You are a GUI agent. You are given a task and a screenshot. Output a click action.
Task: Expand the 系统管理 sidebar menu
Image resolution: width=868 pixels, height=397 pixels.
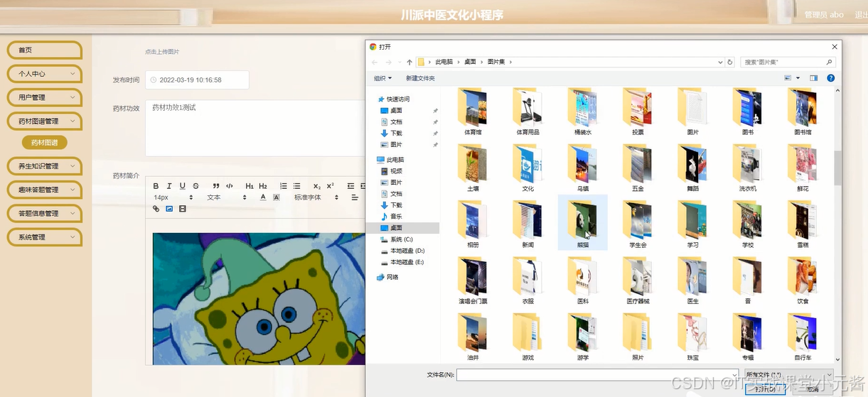[45, 237]
